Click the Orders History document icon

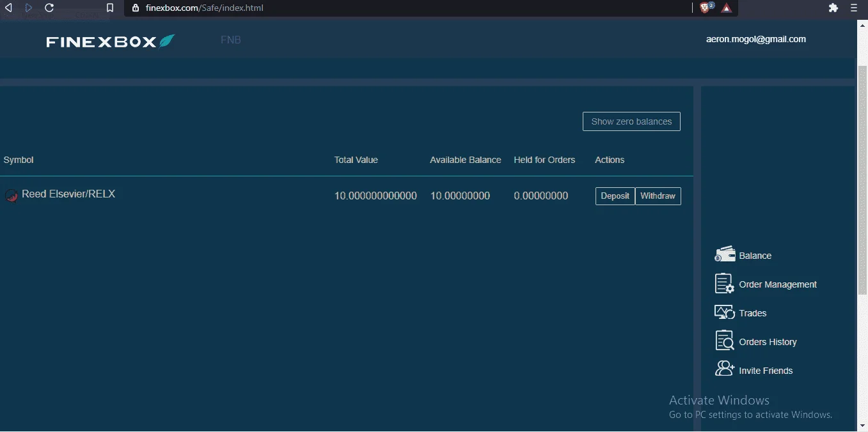pyautogui.click(x=724, y=341)
